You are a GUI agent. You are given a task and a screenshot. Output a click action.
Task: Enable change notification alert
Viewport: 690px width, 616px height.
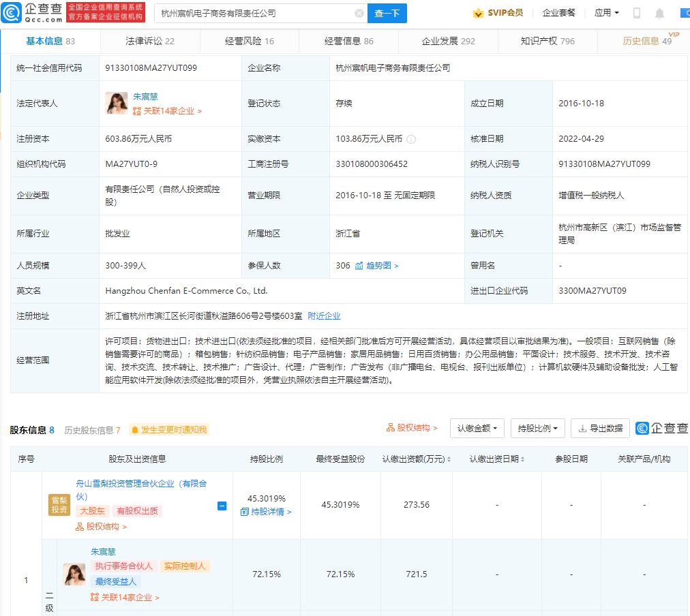pos(169,430)
